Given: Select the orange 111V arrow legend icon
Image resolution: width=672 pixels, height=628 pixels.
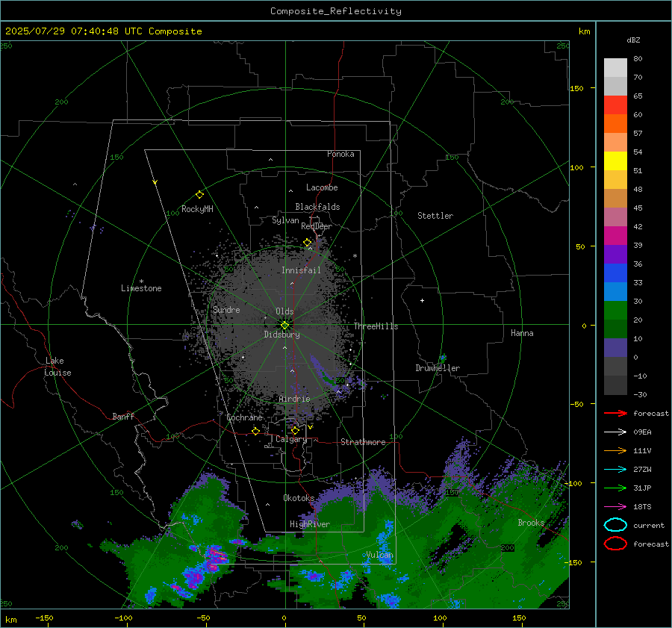Looking at the screenshot, I should pos(615,450).
